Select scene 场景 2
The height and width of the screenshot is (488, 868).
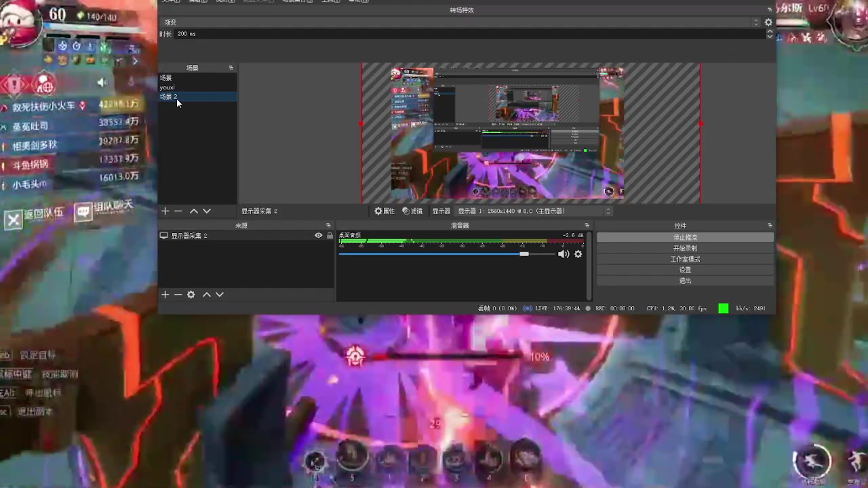tap(197, 97)
